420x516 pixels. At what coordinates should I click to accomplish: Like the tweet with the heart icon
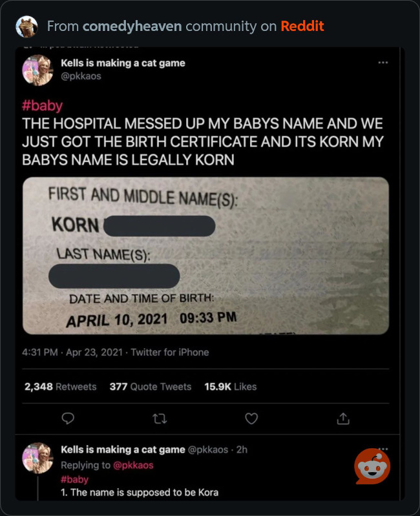tap(251, 418)
